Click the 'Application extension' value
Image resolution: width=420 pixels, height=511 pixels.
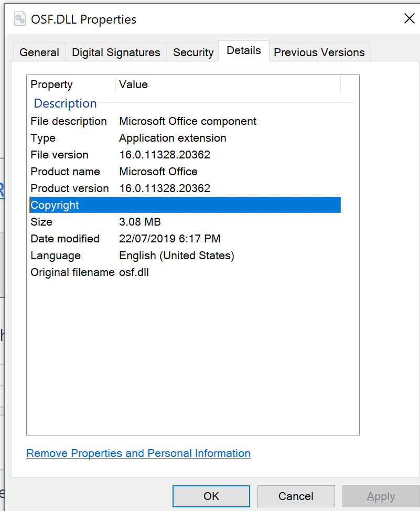click(173, 138)
